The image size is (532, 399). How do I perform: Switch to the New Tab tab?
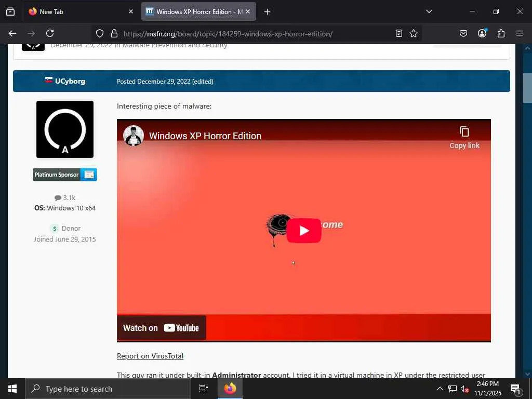point(81,11)
